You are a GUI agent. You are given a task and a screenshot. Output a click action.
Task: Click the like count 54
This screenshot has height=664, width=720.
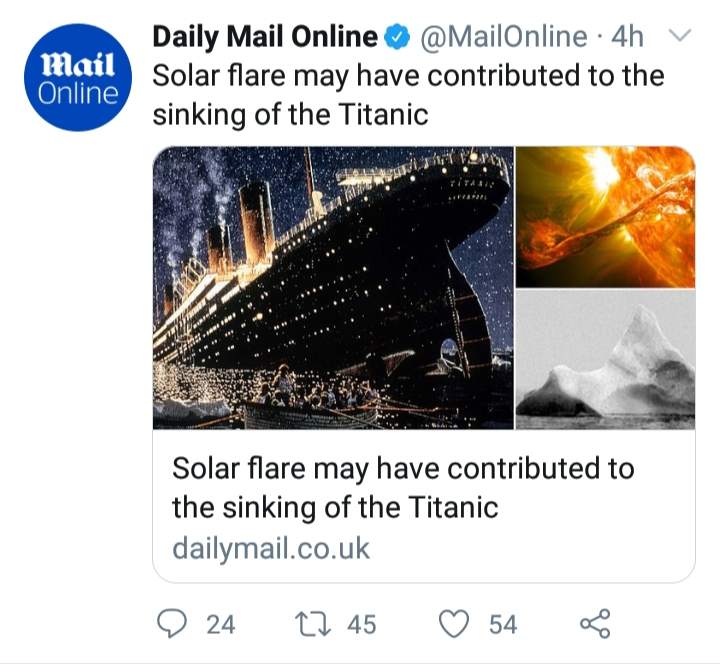click(x=503, y=625)
